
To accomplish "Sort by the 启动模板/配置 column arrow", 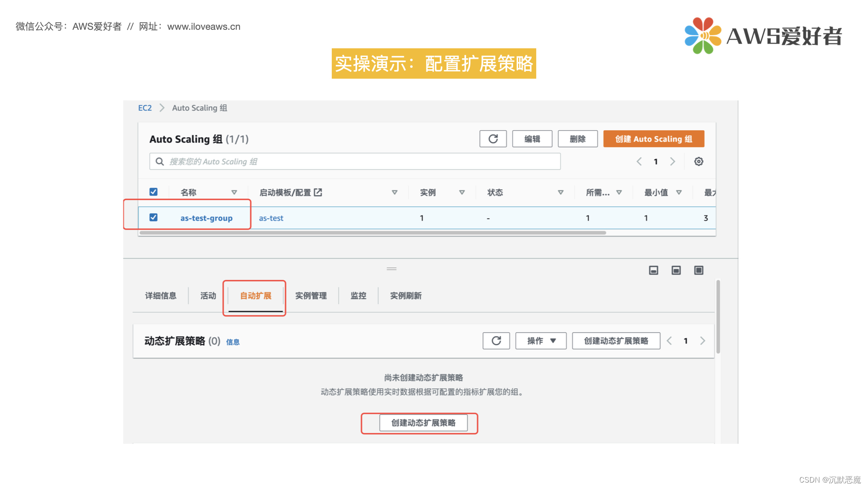I will click(395, 192).
